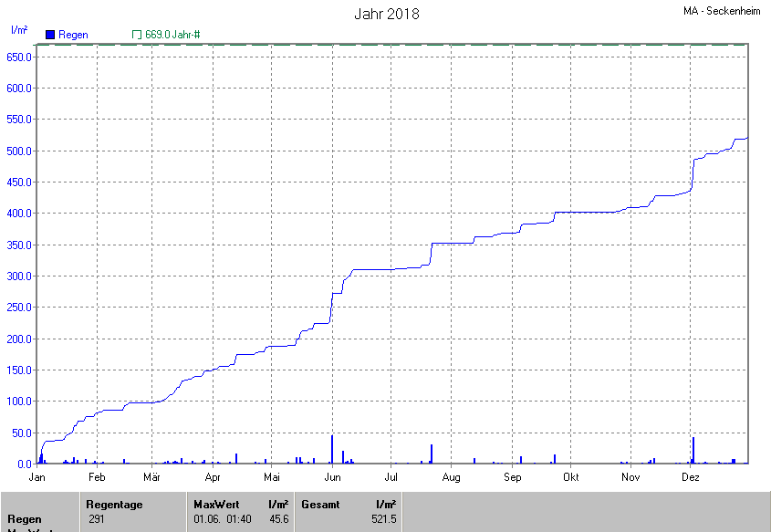771x532 pixels.
Task: Select the Dez month axis label
Action: [x=691, y=477]
